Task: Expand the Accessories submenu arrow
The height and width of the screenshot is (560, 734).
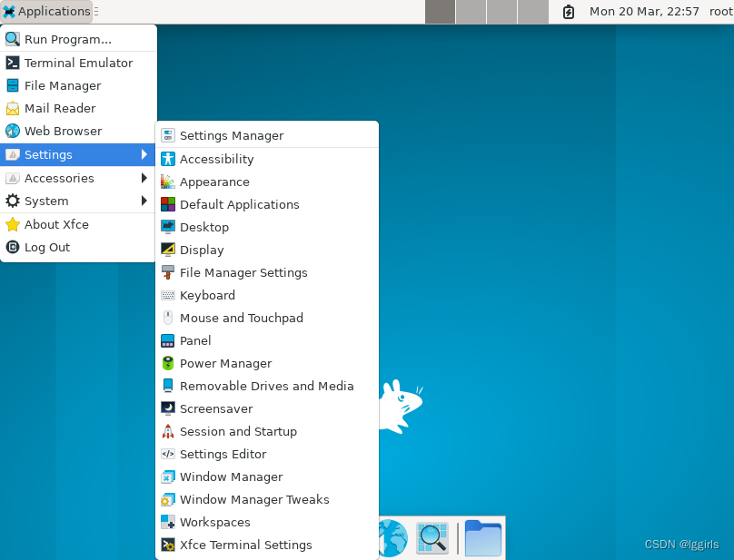Action: click(144, 178)
